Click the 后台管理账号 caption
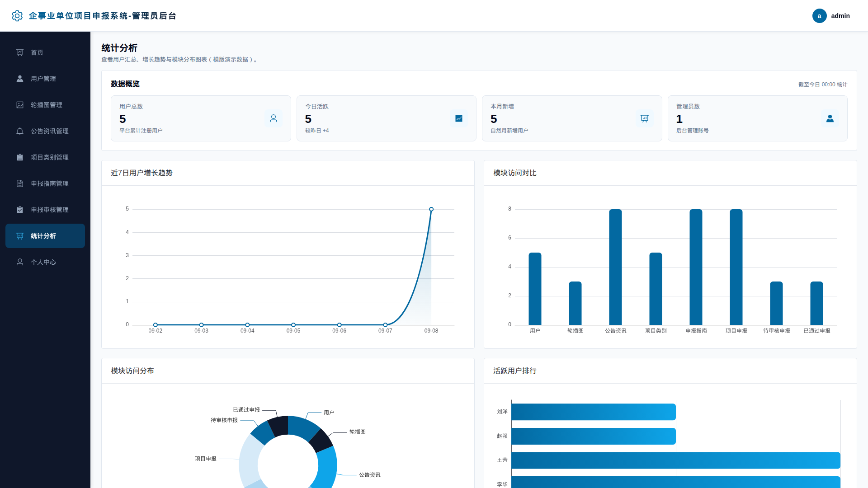 click(693, 131)
